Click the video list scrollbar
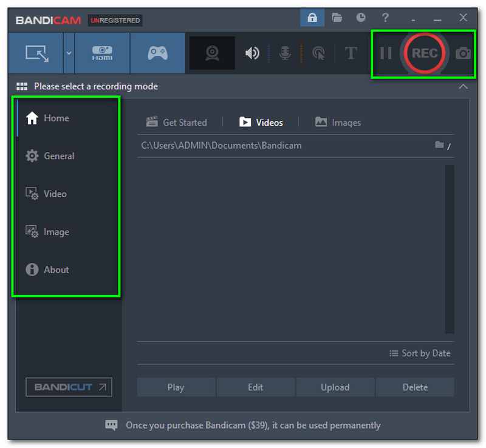The width and height of the screenshot is (486, 448). click(x=450, y=249)
